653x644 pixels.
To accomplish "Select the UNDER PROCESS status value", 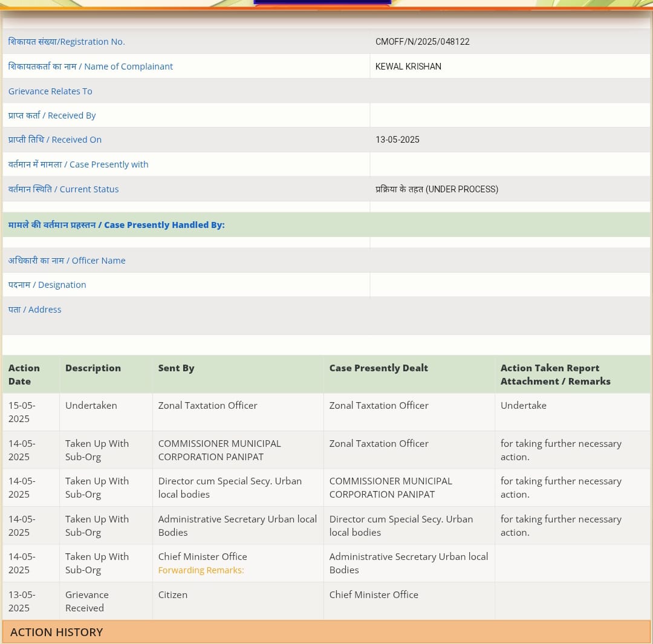I will tap(437, 189).
